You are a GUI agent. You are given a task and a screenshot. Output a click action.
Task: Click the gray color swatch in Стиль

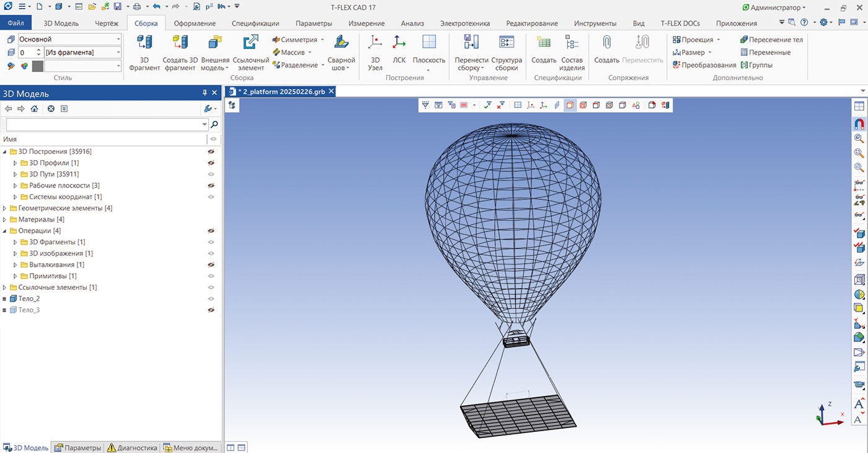tap(38, 66)
